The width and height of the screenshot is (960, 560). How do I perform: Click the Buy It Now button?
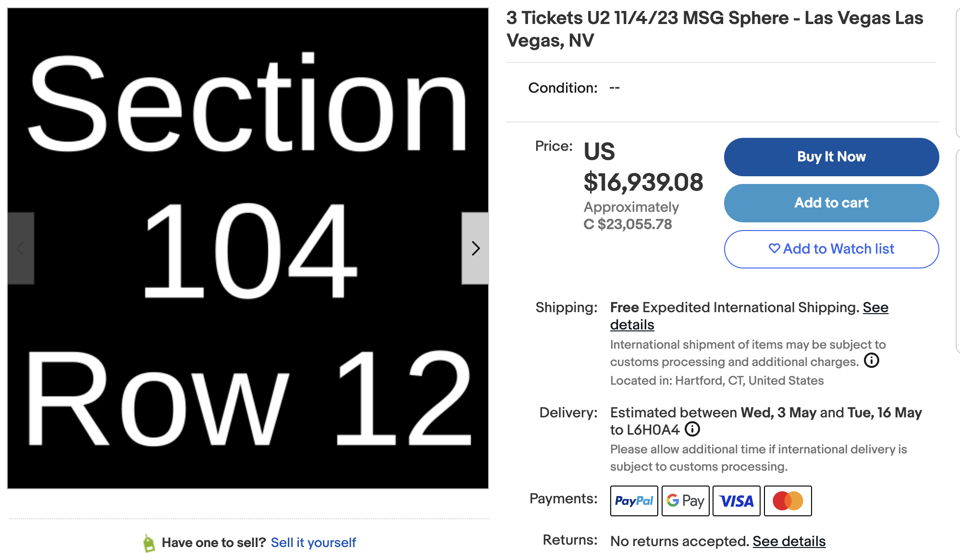pyautogui.click(x=831, y=157)
